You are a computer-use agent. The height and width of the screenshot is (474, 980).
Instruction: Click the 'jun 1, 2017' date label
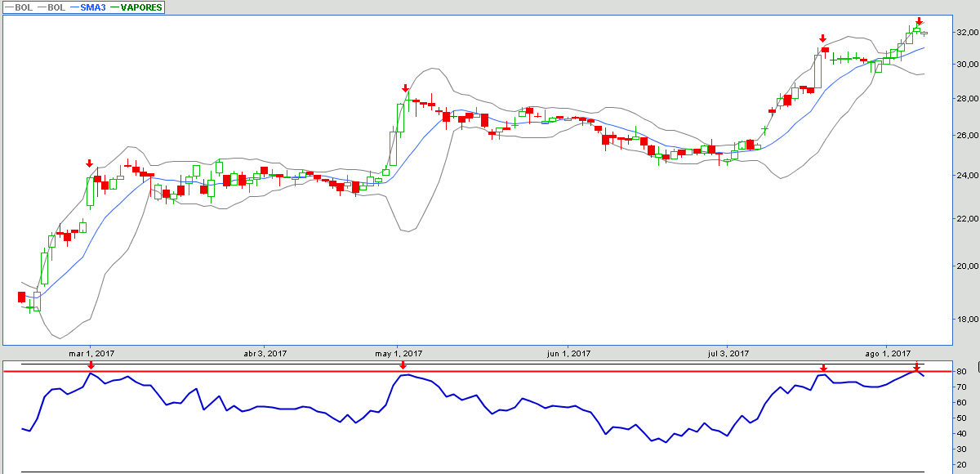point(568,354)
